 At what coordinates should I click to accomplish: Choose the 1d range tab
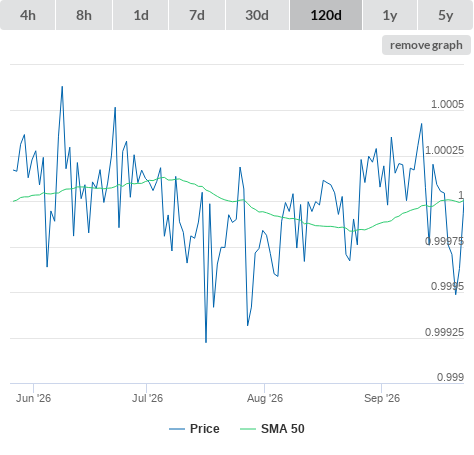(x=141, y=15)
